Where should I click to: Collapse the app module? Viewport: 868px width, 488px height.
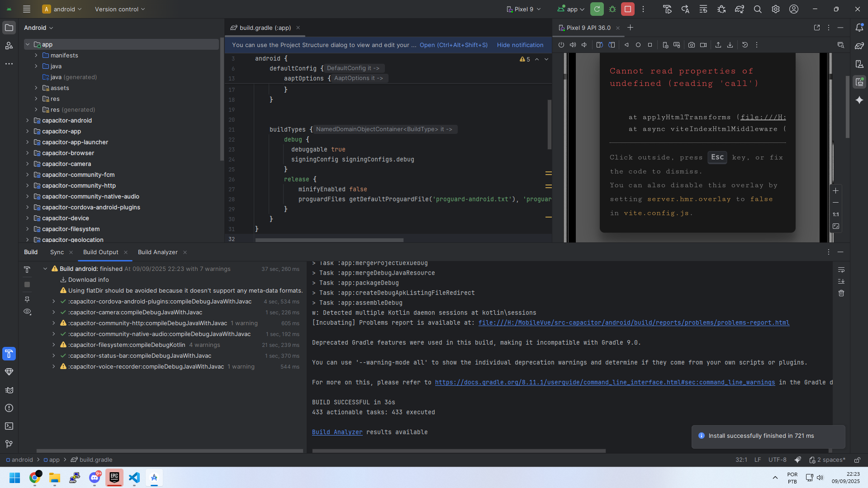(28, 44)
